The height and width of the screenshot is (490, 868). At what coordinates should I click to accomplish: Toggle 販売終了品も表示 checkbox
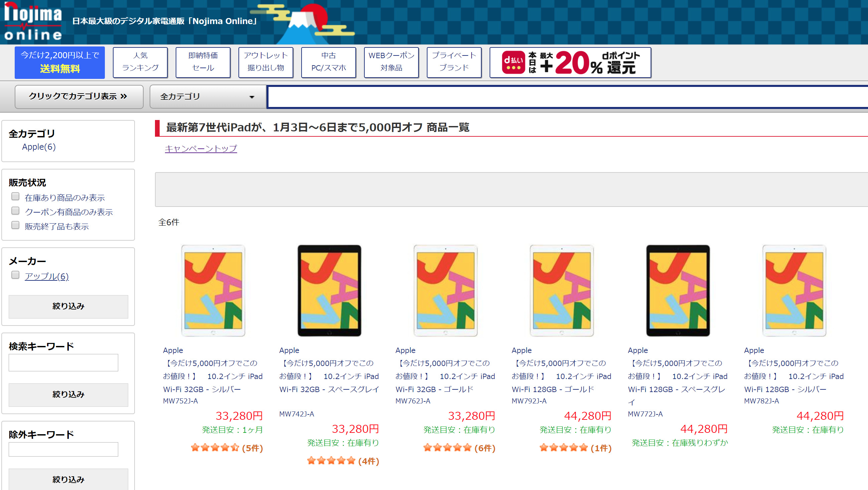coord(15,225)
